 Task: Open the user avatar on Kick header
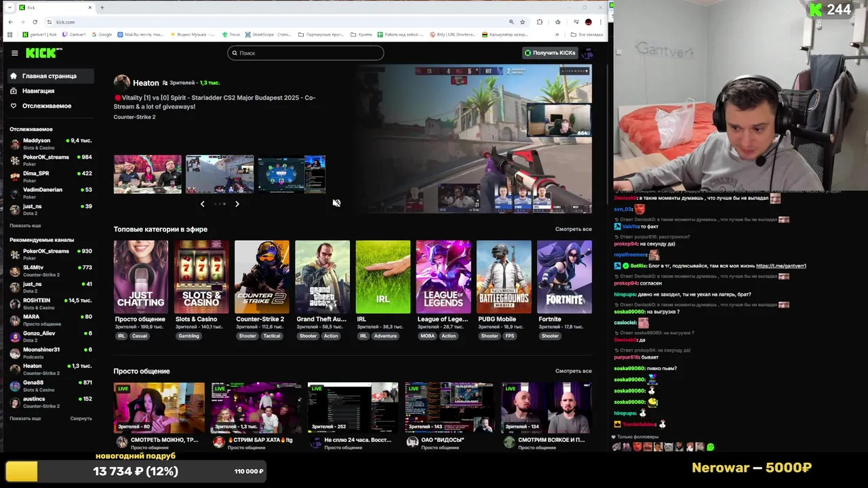point(587,53)
